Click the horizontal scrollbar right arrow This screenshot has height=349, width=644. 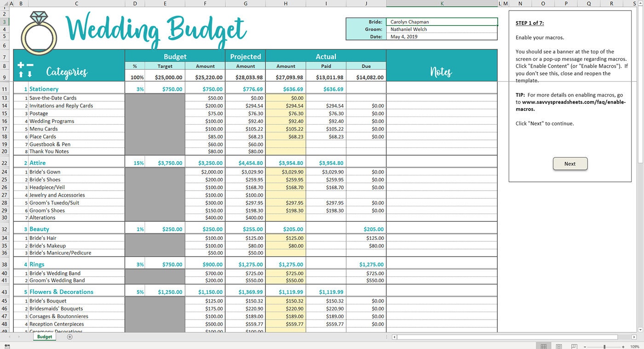click(x=633, y=337)
